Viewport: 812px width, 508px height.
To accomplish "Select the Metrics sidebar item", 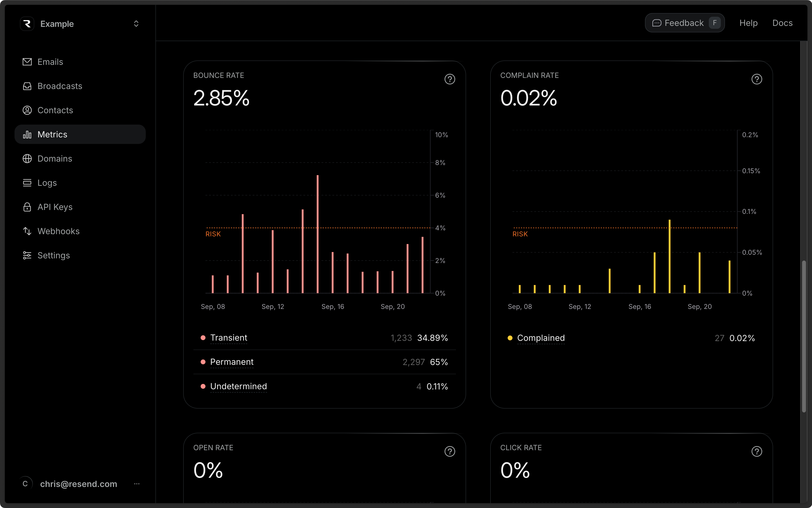I will pyautogui.click(x=80, y=134).
